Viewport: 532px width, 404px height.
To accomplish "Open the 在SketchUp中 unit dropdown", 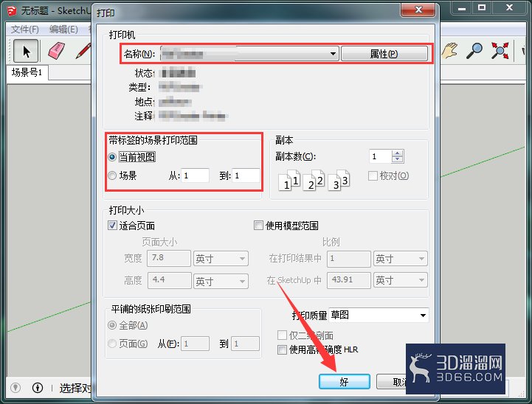I will coord(401,280).
